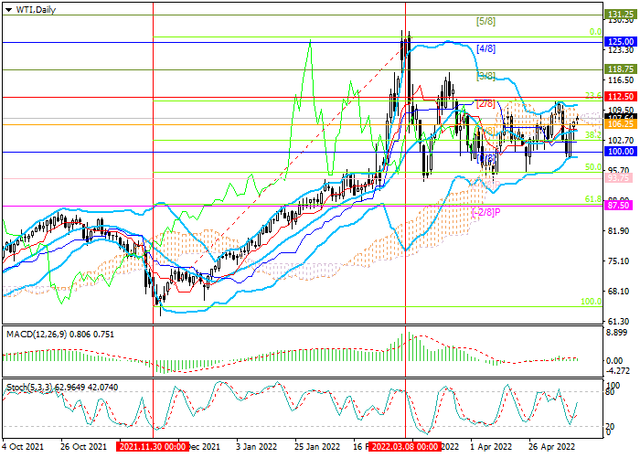The width and height of the screenshot is (640, 457).
Task: Click the magenta 87.50 price label
Action: (622, 205)
